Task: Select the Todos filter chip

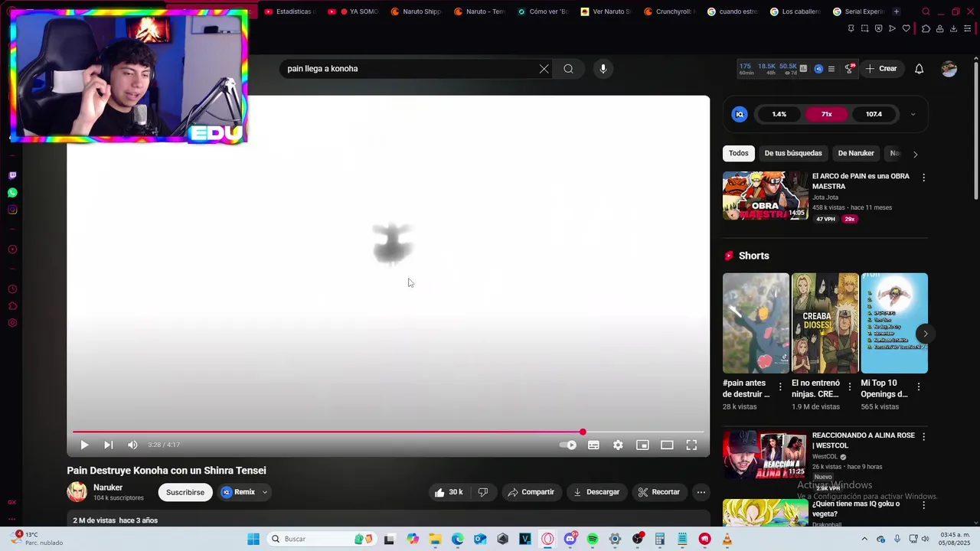Action: (739, 153)
